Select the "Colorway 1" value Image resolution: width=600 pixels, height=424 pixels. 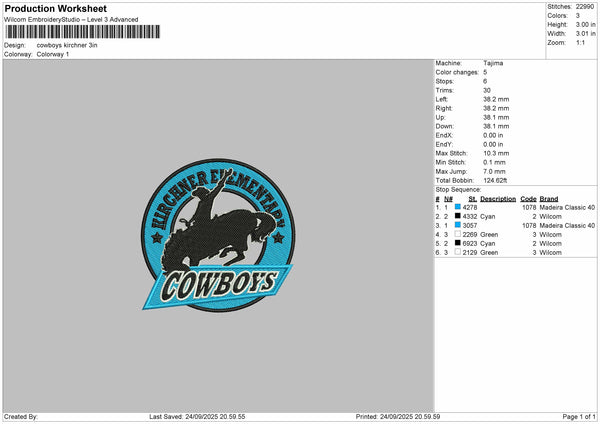(x=53, y=54)
